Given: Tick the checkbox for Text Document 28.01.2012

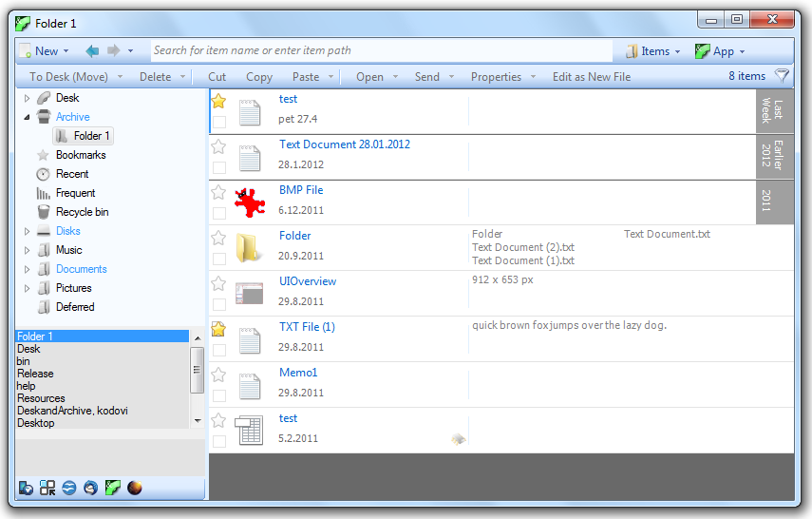Looking at the screenshot, I should point(219,167).
